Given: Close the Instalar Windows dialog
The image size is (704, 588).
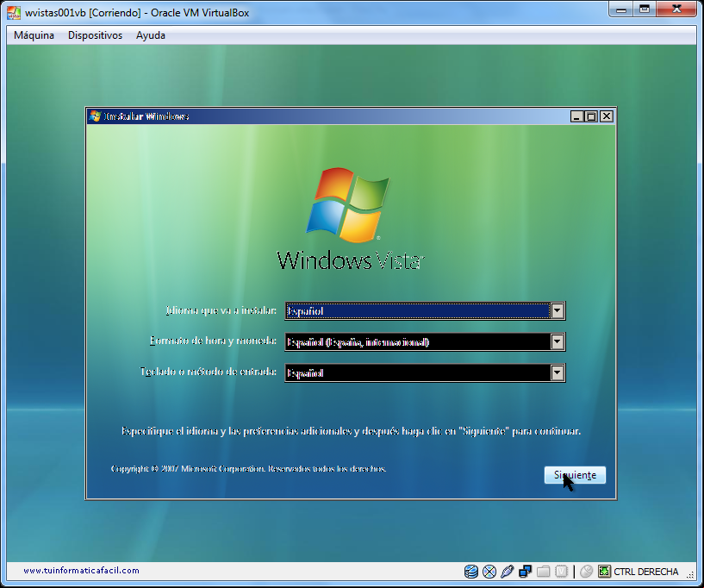Looking at the screenshot, I should pyautogui.click(x=607, y=116).
